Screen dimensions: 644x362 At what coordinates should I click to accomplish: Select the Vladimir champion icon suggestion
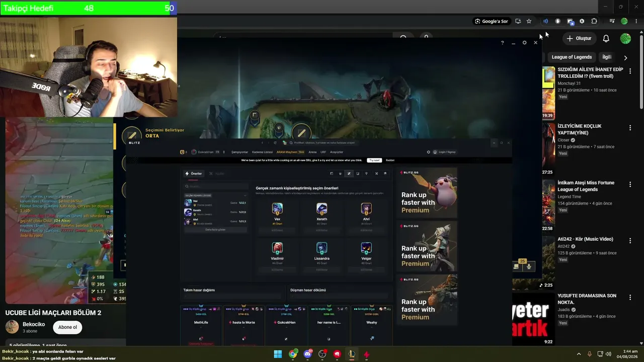point(277,248)
